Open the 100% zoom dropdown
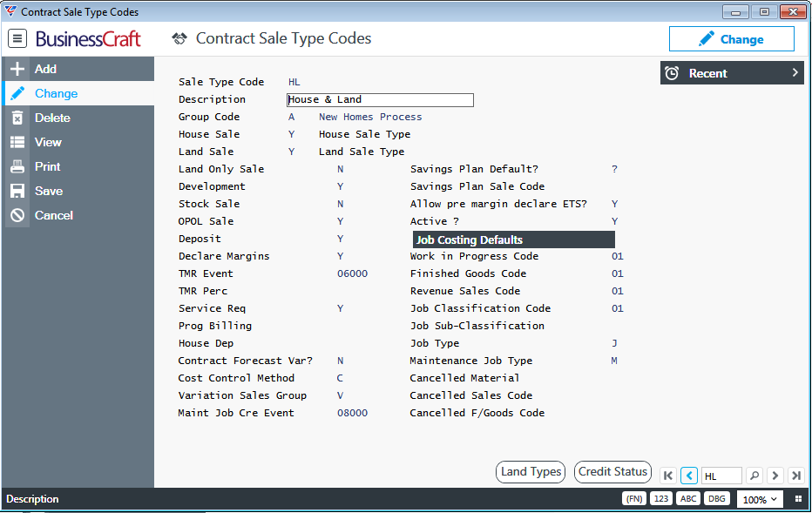The width and height of the screenshot is (812, 513). (x=759, y=500)
